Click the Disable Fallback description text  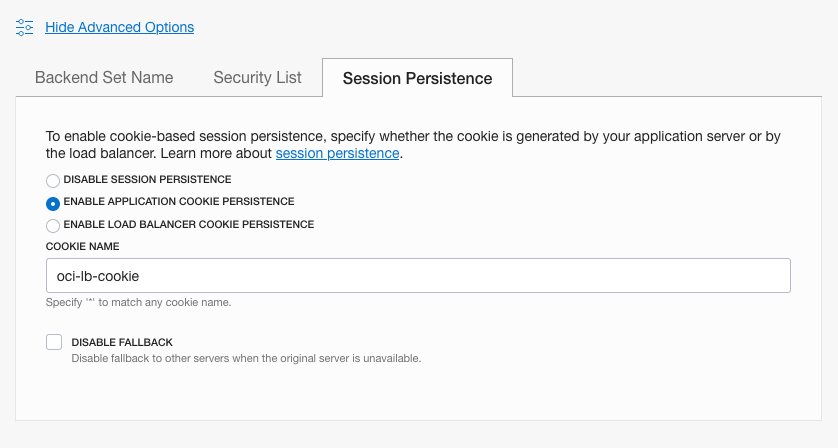[246, 358]
